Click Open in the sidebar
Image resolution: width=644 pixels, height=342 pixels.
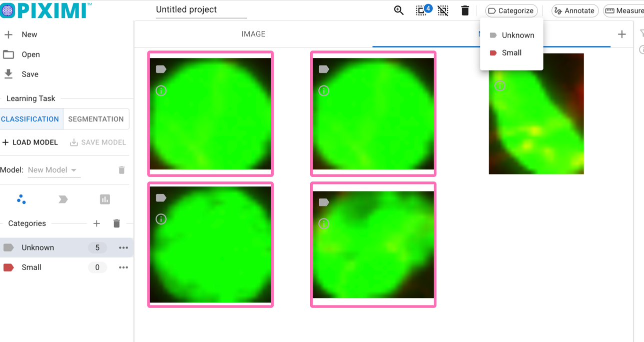point(31,54)
